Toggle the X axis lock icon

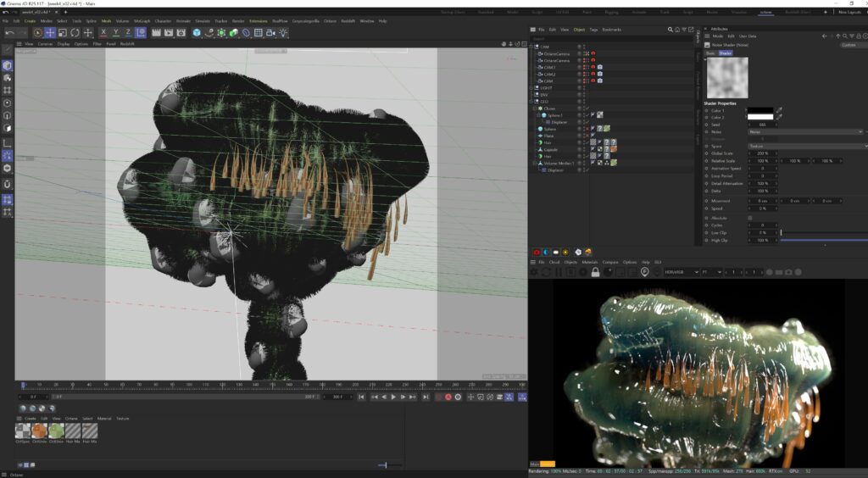tap(103, 32)
